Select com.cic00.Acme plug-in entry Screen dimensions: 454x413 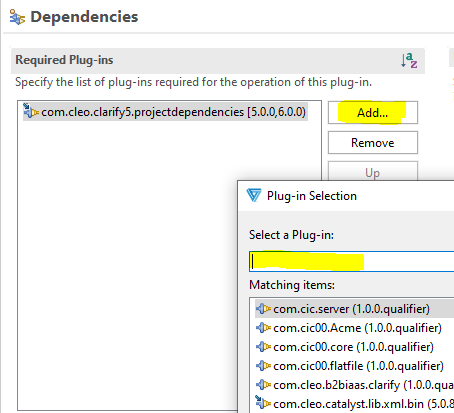(x=355, y=328)
